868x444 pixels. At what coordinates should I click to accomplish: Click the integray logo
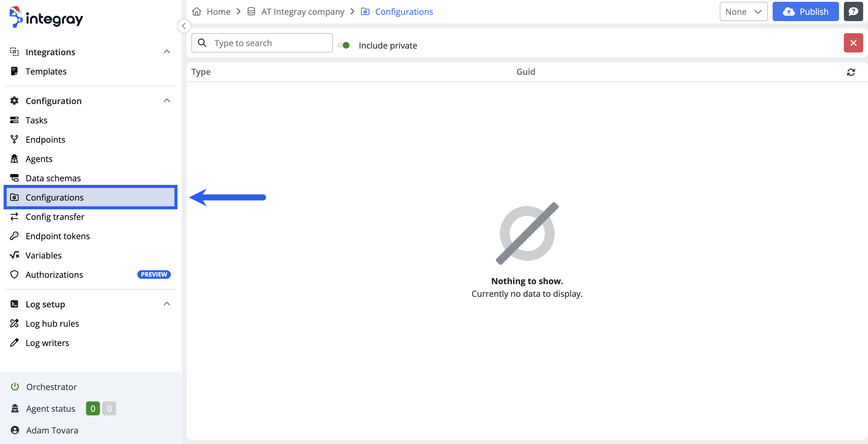(x=46, y=17)
